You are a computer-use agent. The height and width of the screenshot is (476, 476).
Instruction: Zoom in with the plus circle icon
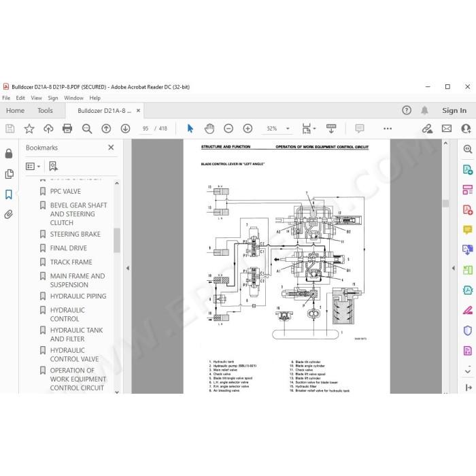coord(248,129)
